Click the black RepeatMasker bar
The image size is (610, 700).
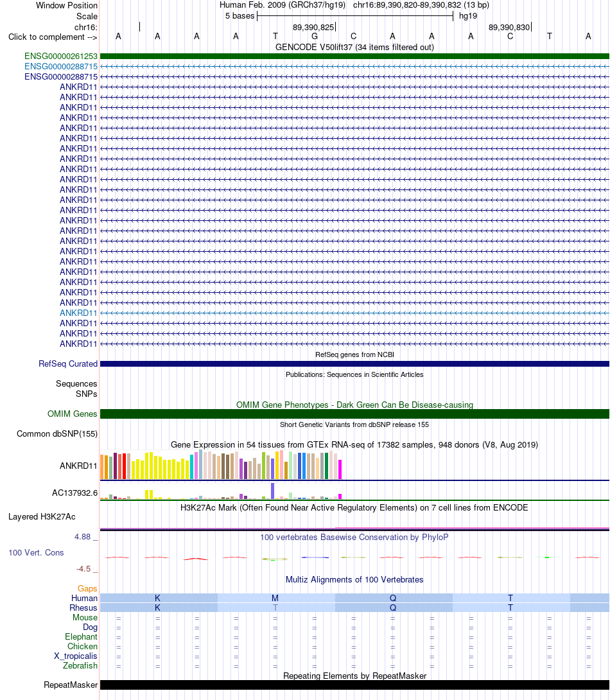tap(354, 685)
